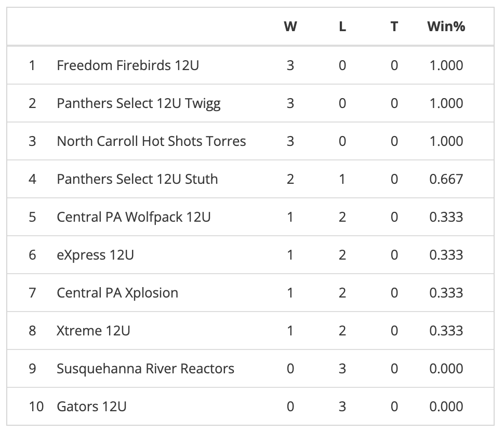Click Freedom Firebirds 1.000 win percentage
Screen dimensions: 504x432
click(x=446, y=65)
